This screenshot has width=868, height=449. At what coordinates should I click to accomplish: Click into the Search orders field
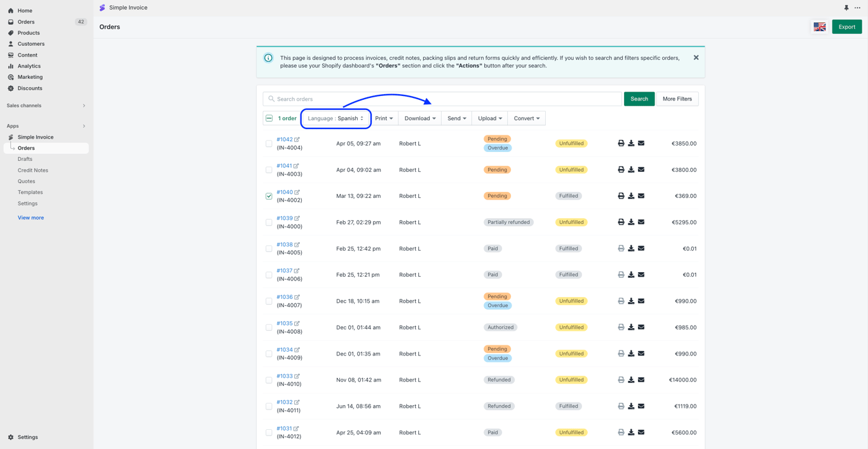[442, 99]
